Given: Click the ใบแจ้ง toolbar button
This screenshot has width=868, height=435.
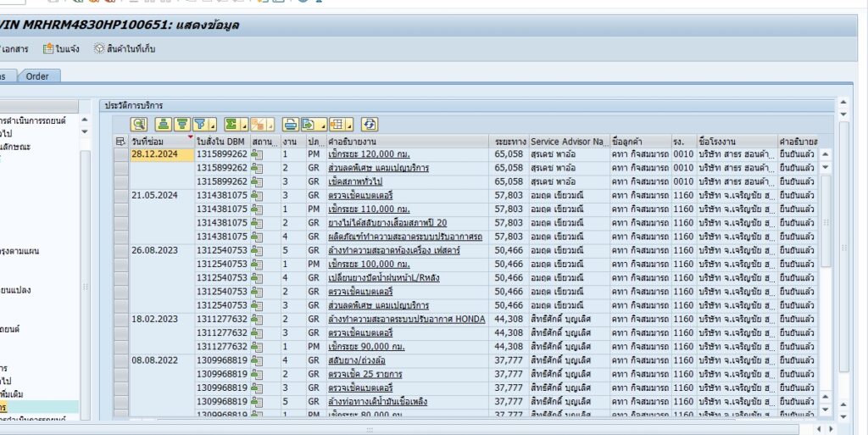Looking at the screenshot, I should (x=61, y=48).
